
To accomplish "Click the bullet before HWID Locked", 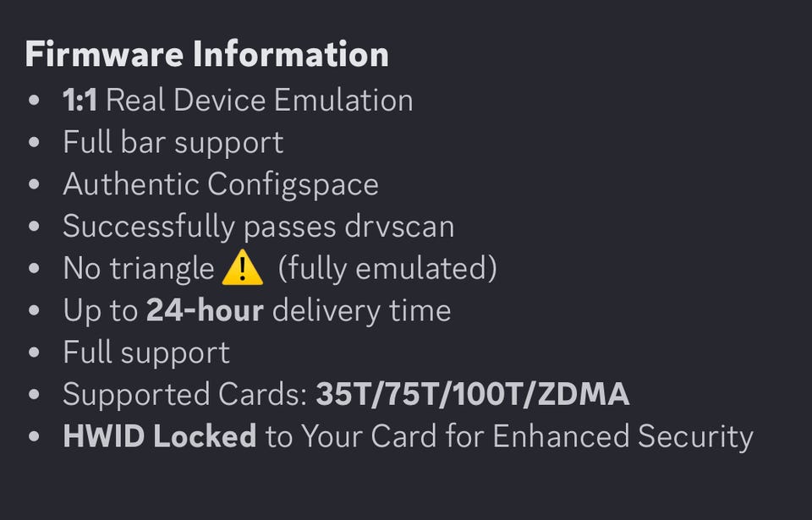I will tap(34, 436).
